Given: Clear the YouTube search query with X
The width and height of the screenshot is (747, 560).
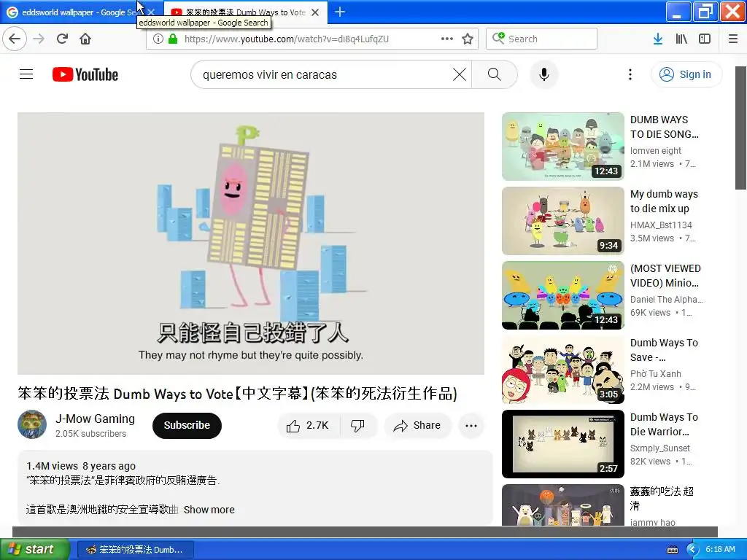Looking at the screenshot, I should (460, 75).
